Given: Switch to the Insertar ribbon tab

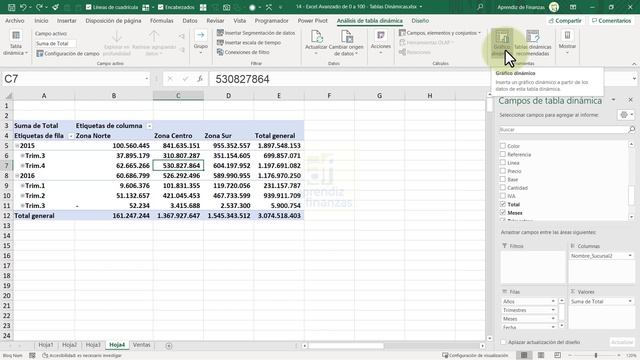Looking at the screenshot, I should [x=67, y=20].
